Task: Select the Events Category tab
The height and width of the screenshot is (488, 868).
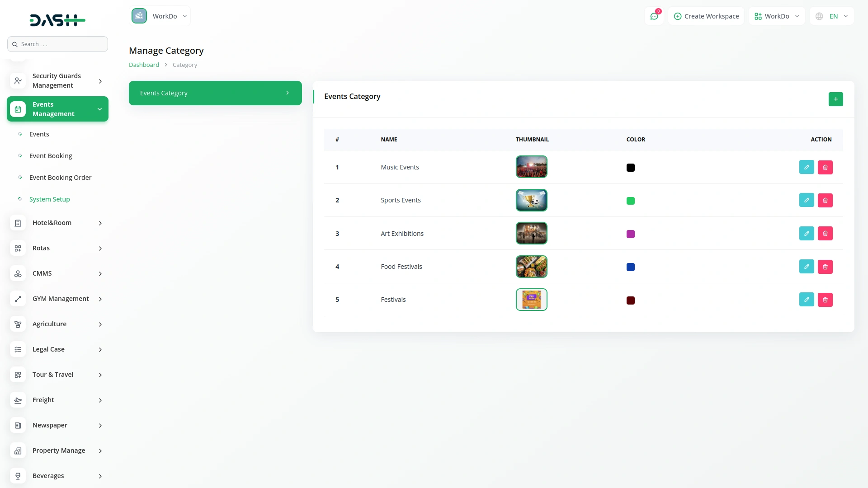Action: click(x=215, y=93)
